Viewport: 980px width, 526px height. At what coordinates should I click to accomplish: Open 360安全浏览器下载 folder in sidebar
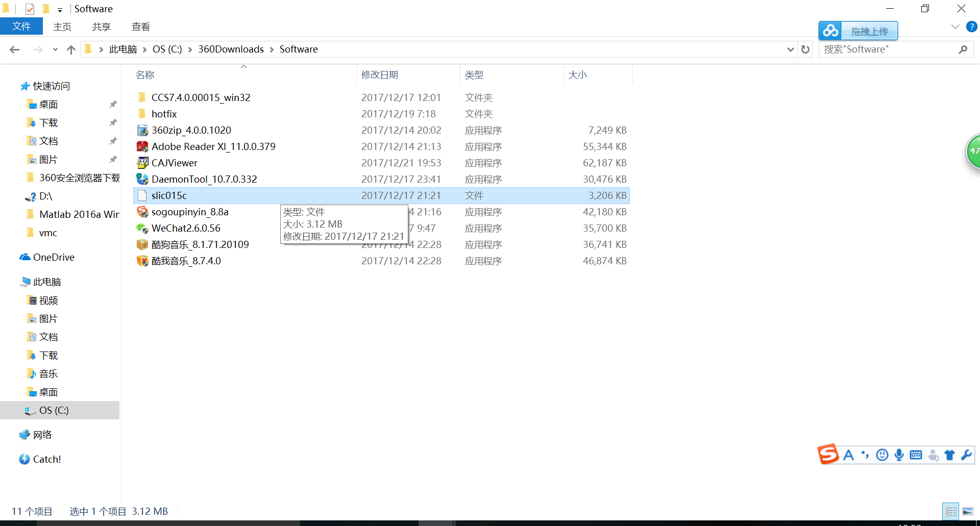[79, 178]
